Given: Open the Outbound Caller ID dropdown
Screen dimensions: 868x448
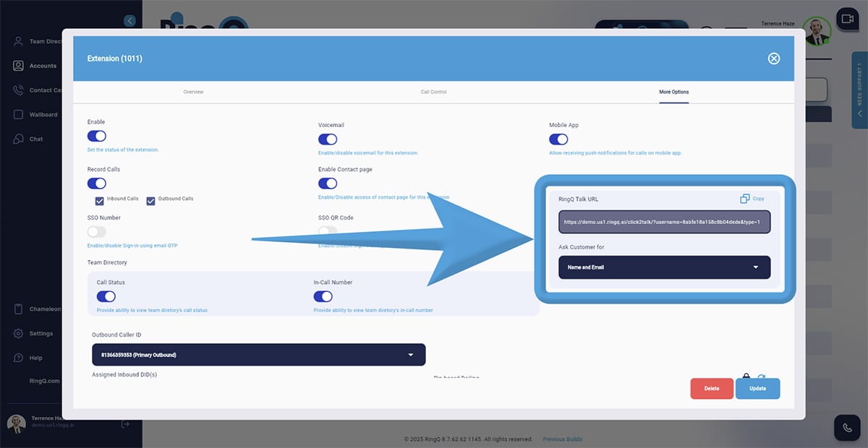Looking at the screenshot, I should pos(258,355).
